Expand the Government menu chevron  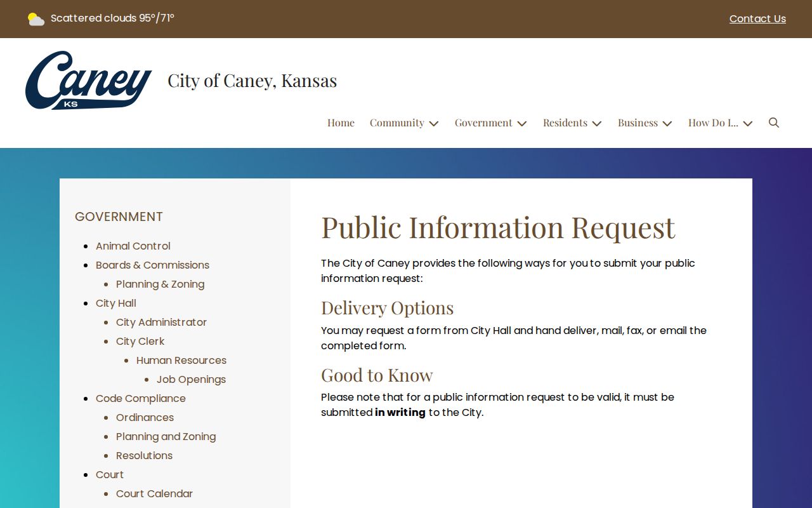click(522, 123)
